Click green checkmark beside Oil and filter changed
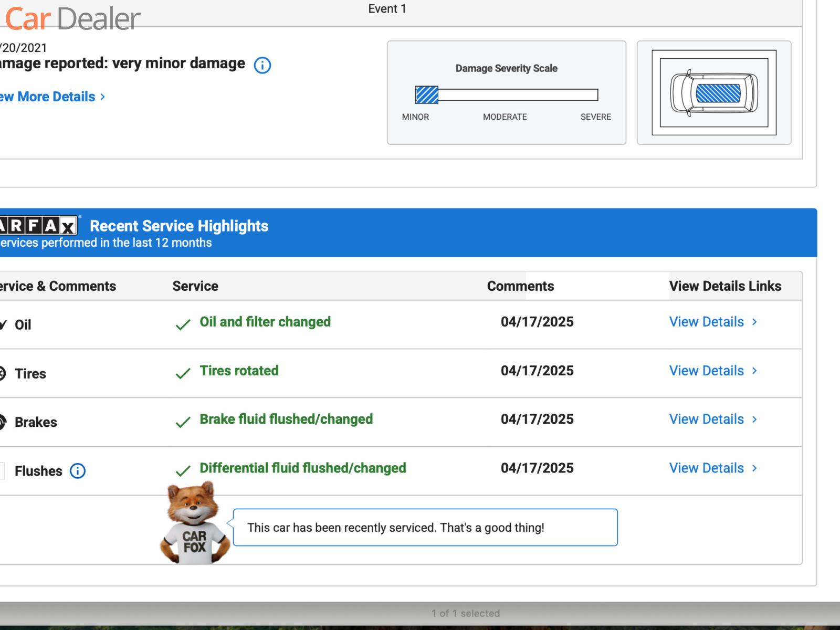 coord(183,325)
